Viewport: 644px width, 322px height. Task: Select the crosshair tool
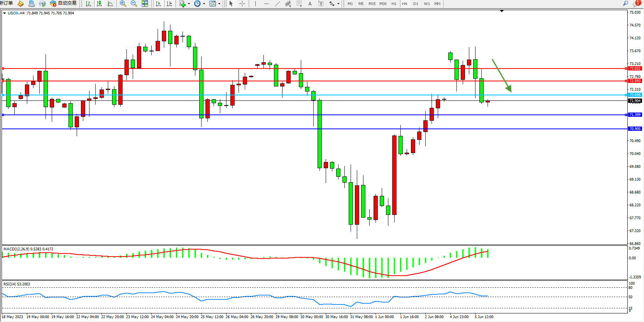point(242,4)
